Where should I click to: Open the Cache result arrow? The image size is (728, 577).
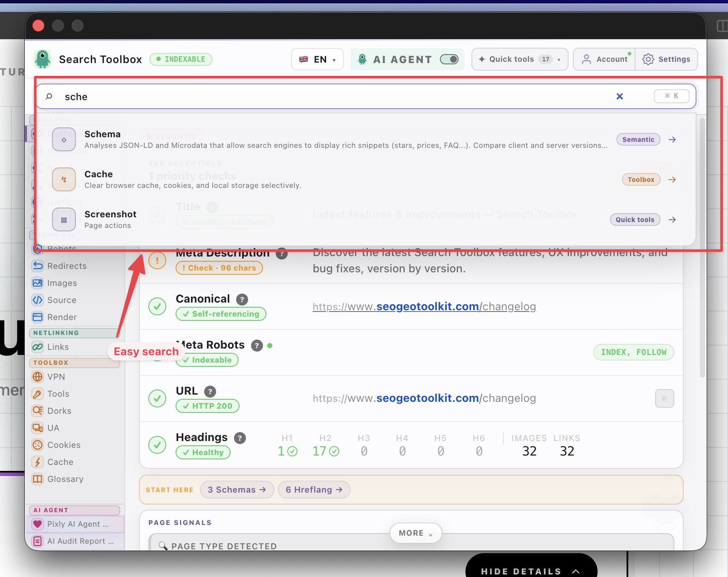click(x=672, y=179)
